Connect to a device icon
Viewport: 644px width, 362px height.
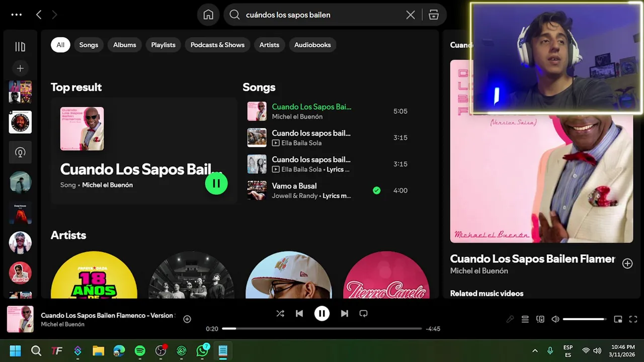[x=540, y=319]
